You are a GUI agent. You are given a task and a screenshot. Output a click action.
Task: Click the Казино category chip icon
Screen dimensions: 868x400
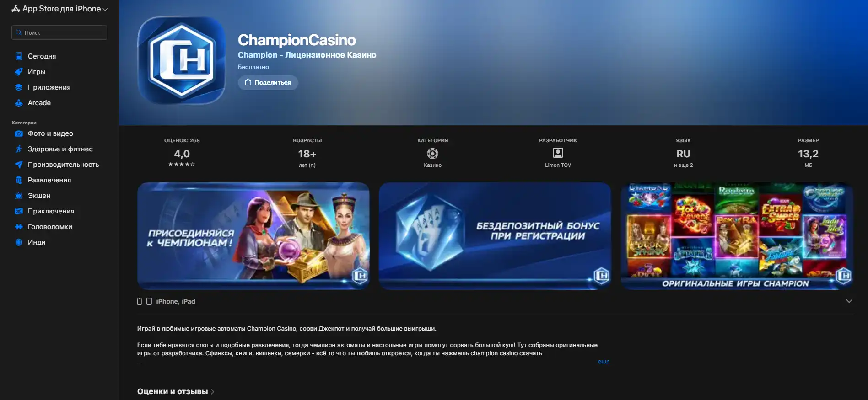432,154
